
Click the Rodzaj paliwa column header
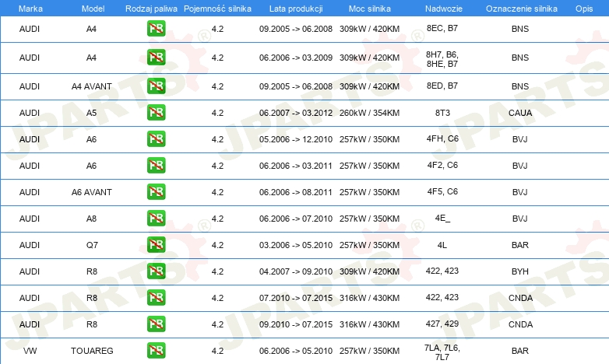click(x=151, y=9)
